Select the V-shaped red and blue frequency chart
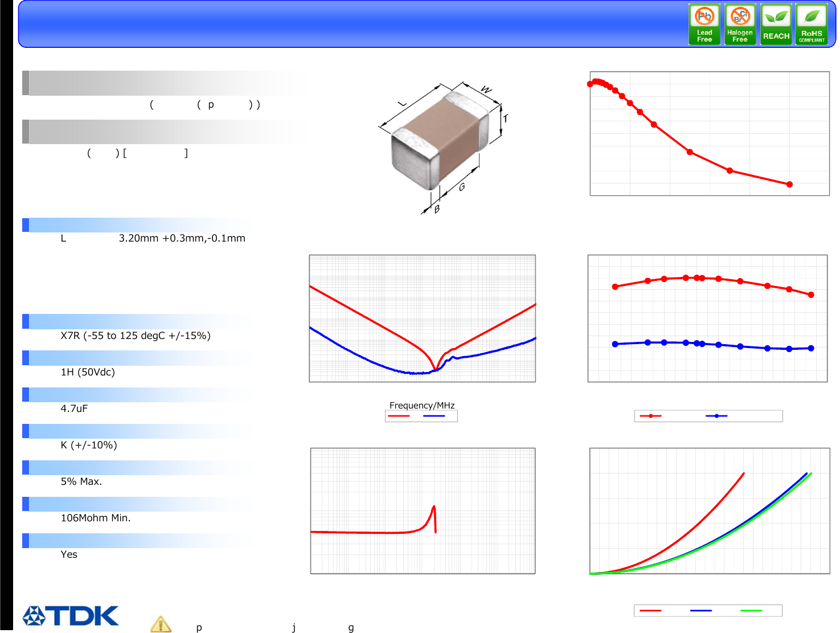This screenshot has height=633, width=840. point(422,318)
